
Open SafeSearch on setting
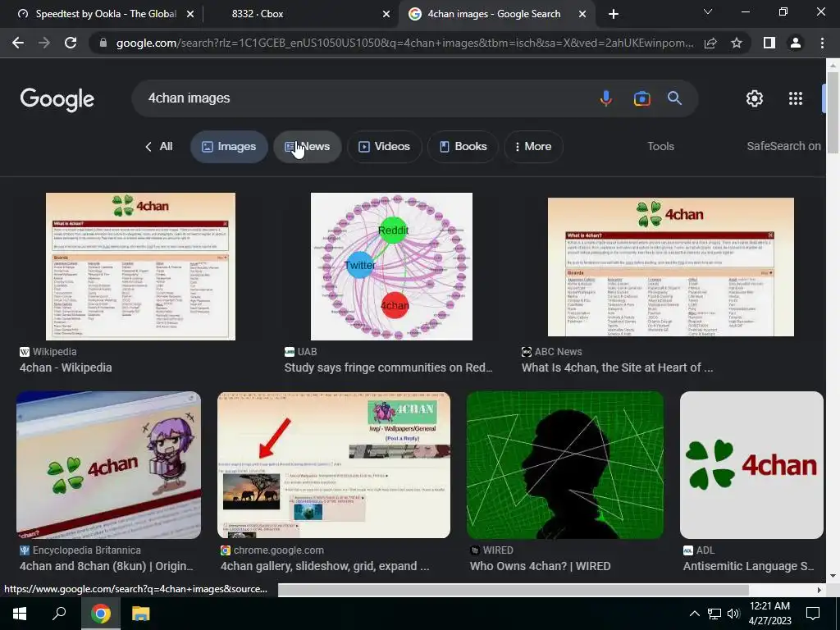point(783,146)
